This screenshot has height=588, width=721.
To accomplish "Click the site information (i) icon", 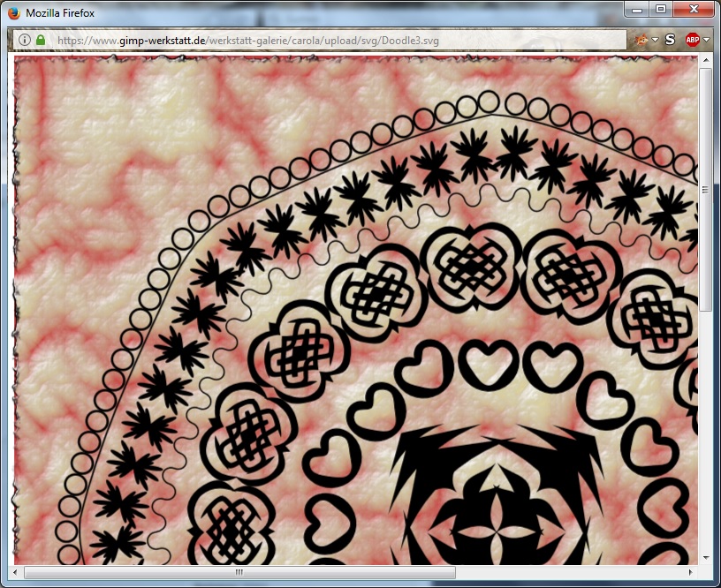I will point(25,40).
